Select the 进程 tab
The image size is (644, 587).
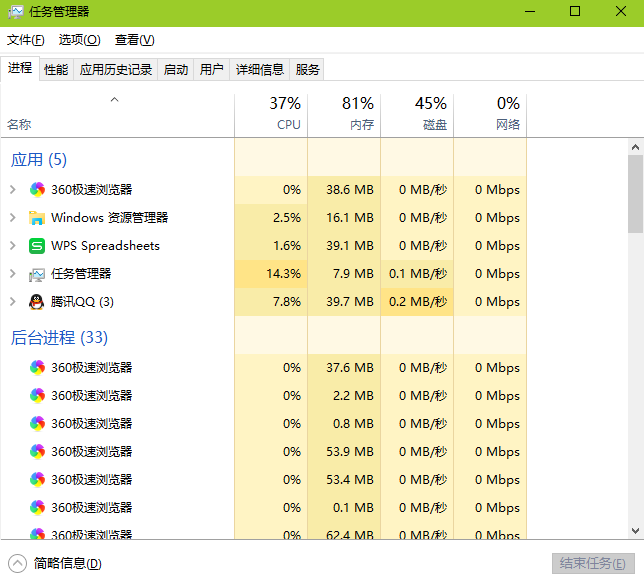point(20,68)
